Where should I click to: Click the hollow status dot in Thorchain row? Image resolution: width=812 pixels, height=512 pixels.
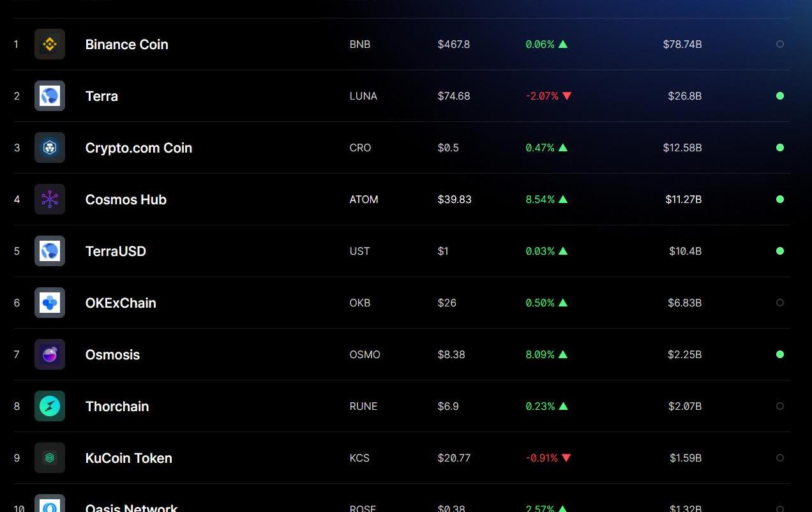780,406
